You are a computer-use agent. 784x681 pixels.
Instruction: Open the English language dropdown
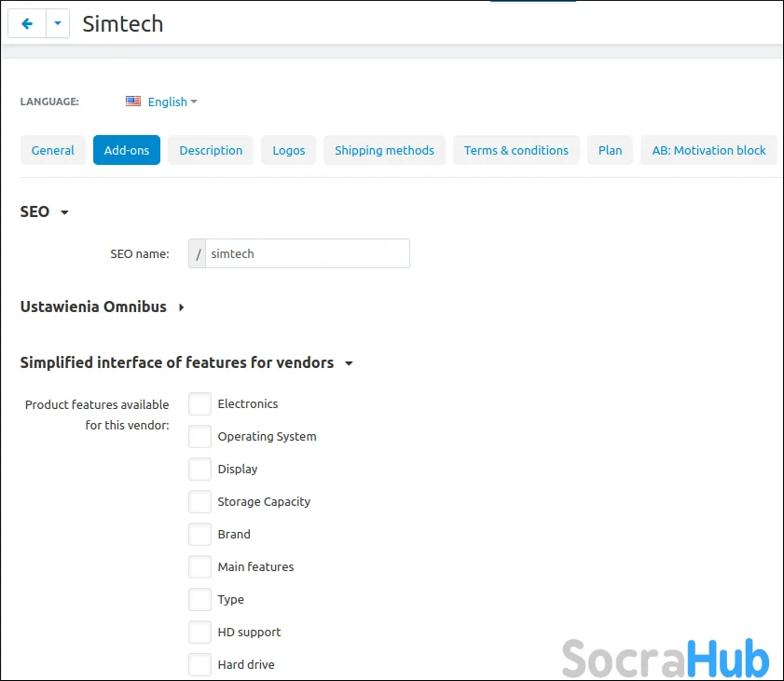tap(172, 102)
